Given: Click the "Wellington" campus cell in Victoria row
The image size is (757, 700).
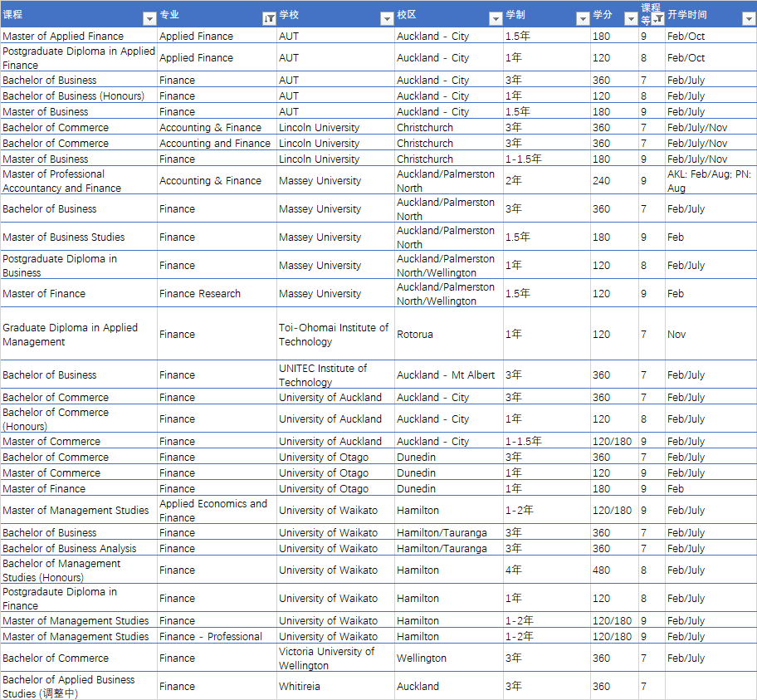Looking at the screenshot, I should point(449,658).
